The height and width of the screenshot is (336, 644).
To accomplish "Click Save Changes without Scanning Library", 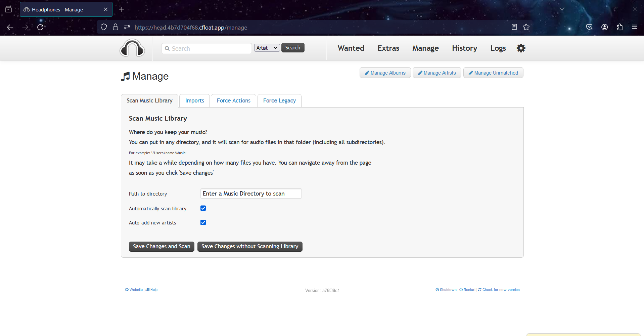I will point(250,246).
